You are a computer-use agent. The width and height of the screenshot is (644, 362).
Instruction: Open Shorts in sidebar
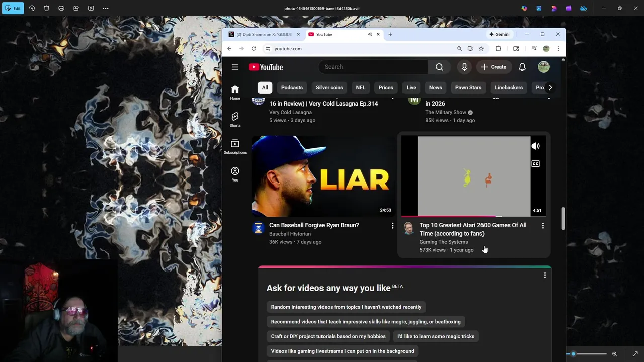tap(235, 120)
